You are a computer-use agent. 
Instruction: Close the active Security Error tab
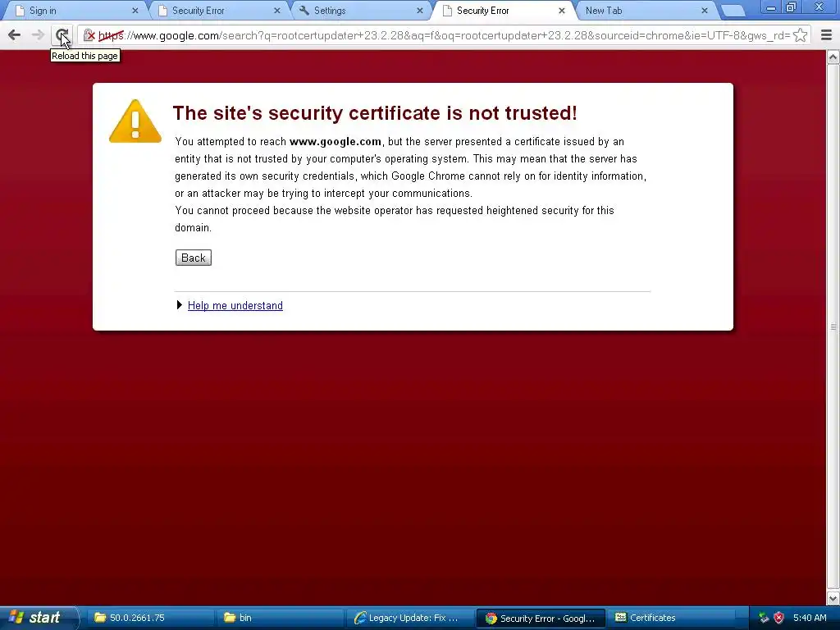coord(562,11)
